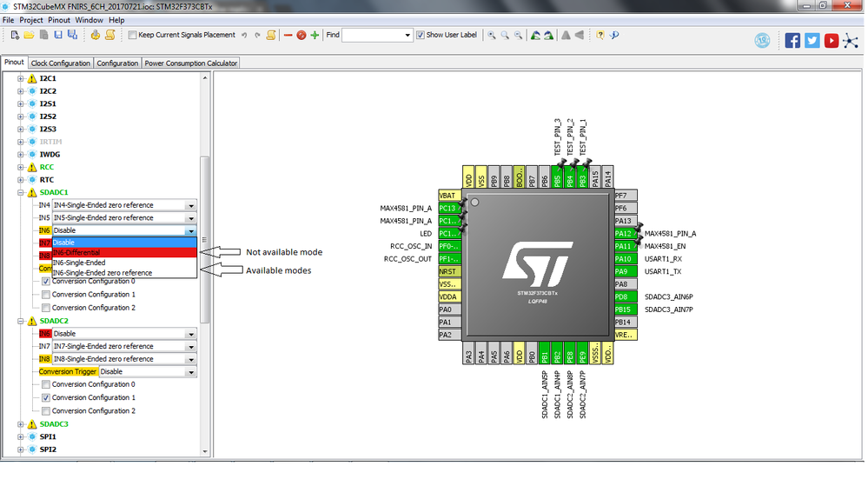Open the ST Facebook page icon

792,41
